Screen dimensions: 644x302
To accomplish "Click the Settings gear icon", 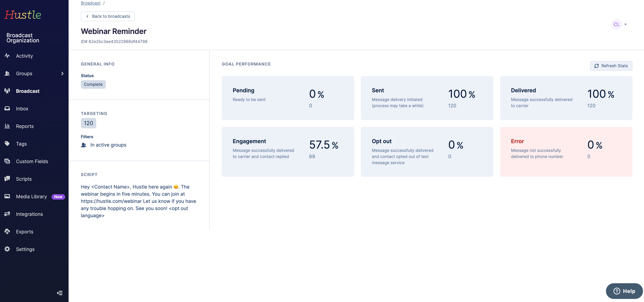I will pyautogui.click(x=7, y=249).
